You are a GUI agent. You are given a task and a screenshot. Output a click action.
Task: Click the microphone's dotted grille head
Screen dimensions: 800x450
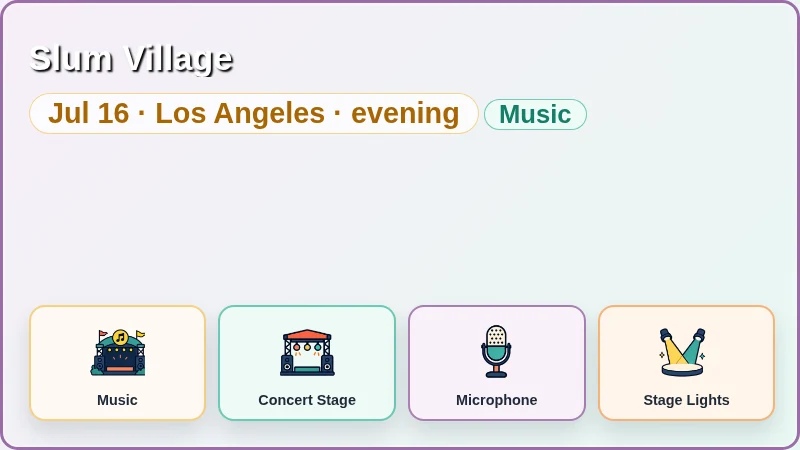tap(496, 335)
